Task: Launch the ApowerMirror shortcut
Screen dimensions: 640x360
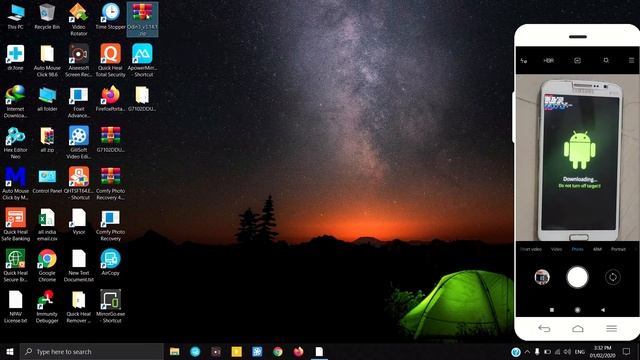Action: point(142,60)
